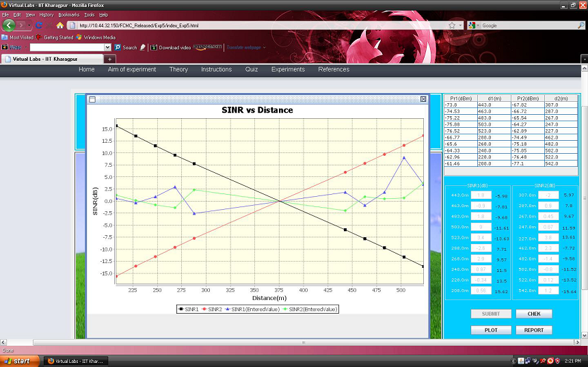Viewport: 588px width, 367px height.
Task: Open a new tab with the plus button
Action: tap(111, 59)
